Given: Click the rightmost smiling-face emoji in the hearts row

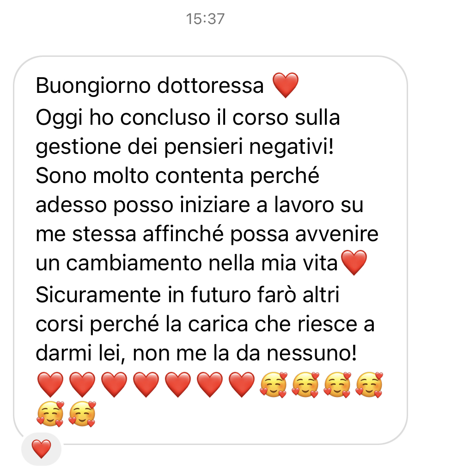Looking at the screenshot, I should click(369, 385).
